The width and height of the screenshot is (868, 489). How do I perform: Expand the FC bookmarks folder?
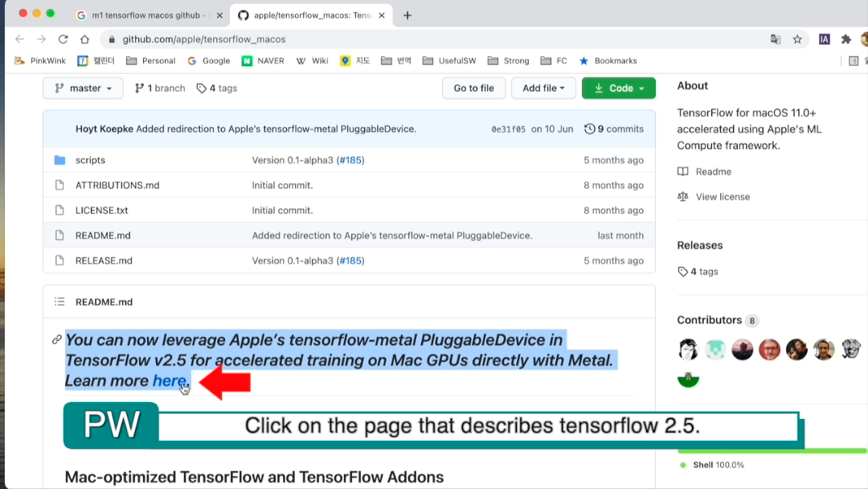coord(554,61)
